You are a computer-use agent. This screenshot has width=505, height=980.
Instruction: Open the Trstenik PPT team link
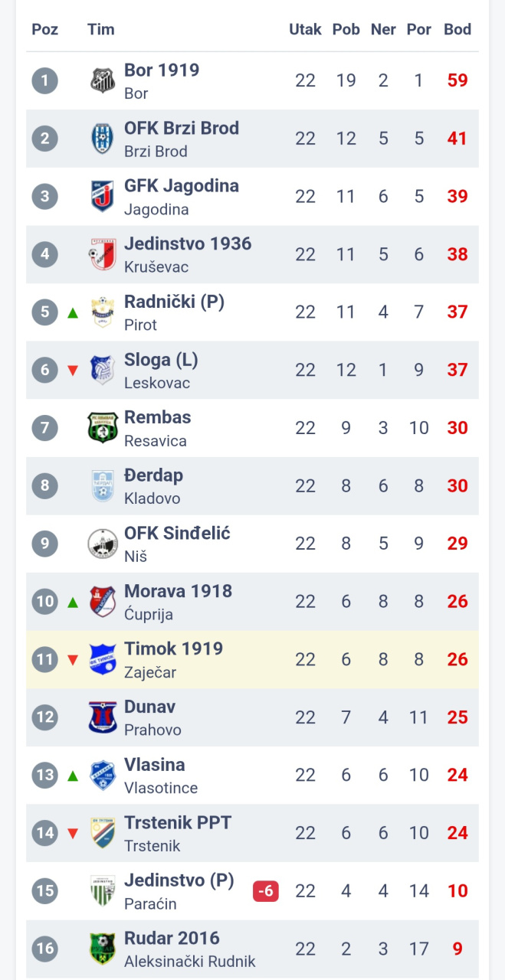tap(178, 823)
